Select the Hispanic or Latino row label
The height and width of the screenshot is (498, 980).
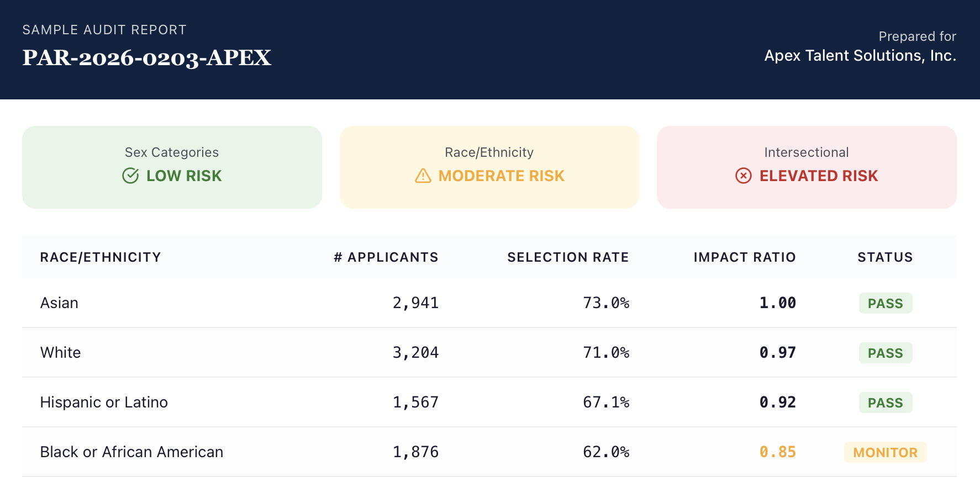(104, 402)
